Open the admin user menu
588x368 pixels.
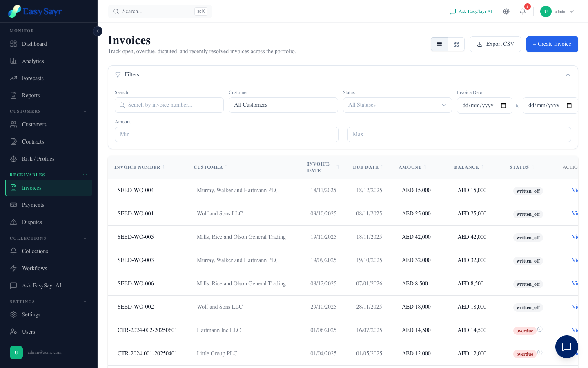coord(557,11)
